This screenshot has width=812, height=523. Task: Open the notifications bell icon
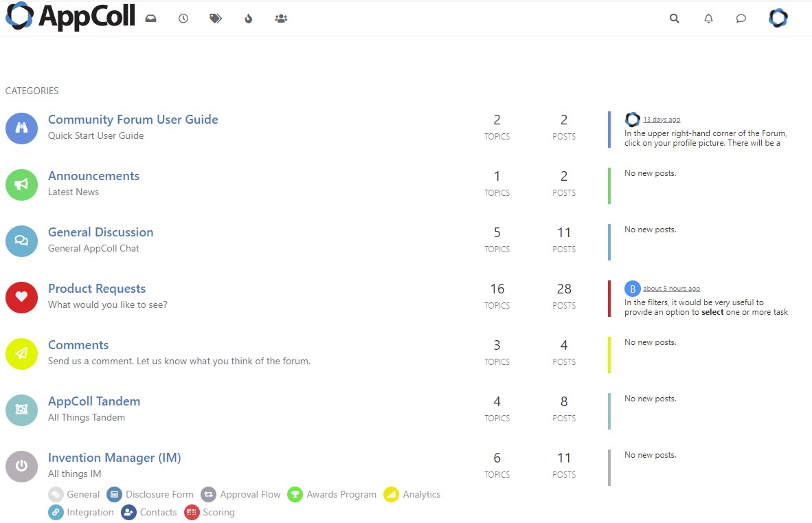pos(708,19)
